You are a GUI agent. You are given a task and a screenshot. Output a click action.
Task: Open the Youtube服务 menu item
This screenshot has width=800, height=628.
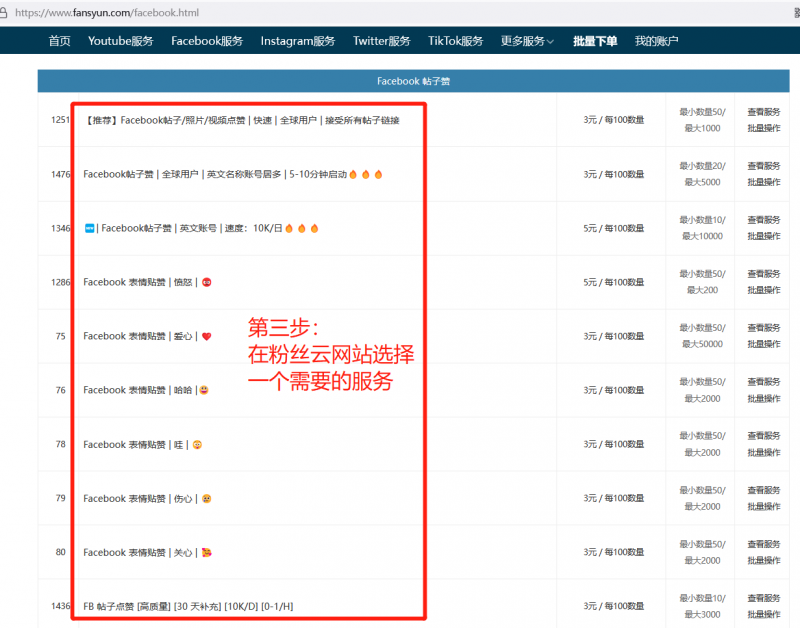[120, 41]
